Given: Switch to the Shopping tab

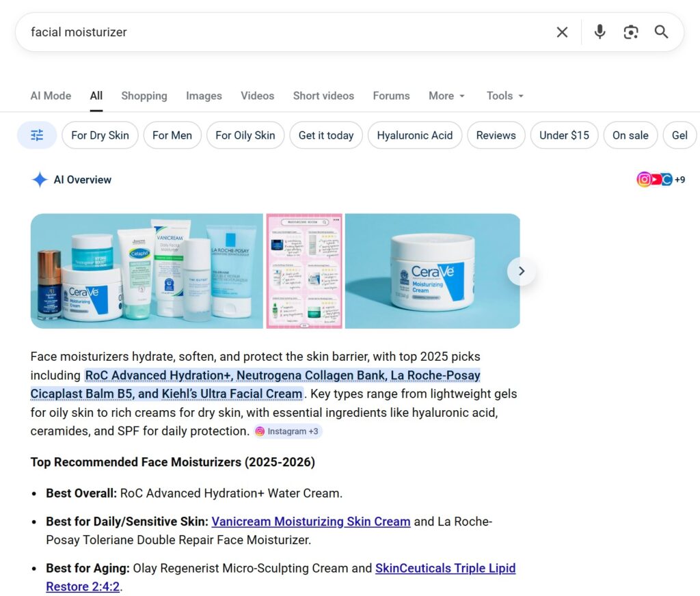Looking at the screenshot, I should click(144, 96).
